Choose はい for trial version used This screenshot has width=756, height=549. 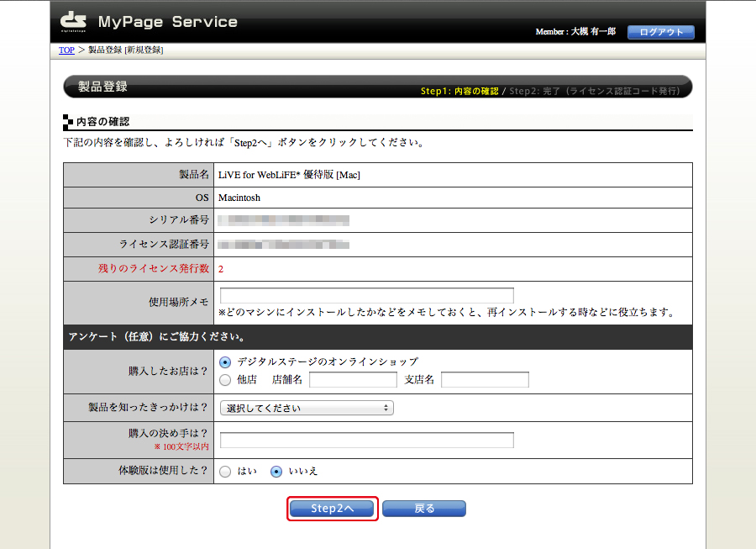coord(225,472)
